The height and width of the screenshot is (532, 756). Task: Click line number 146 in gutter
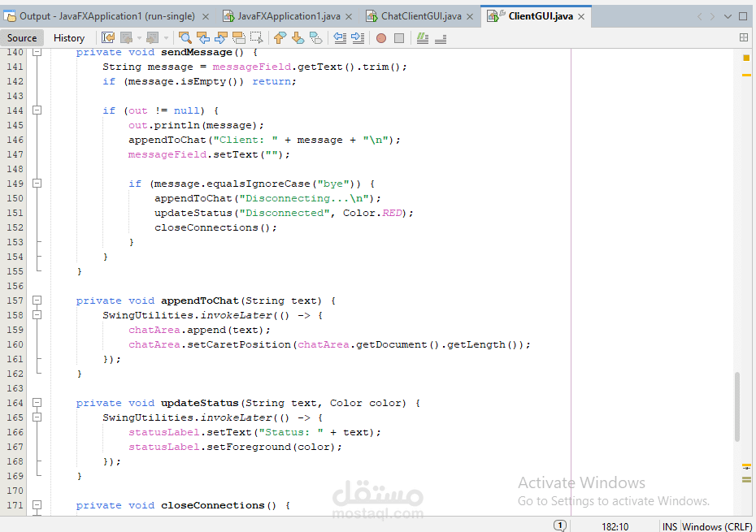(15, 140)
